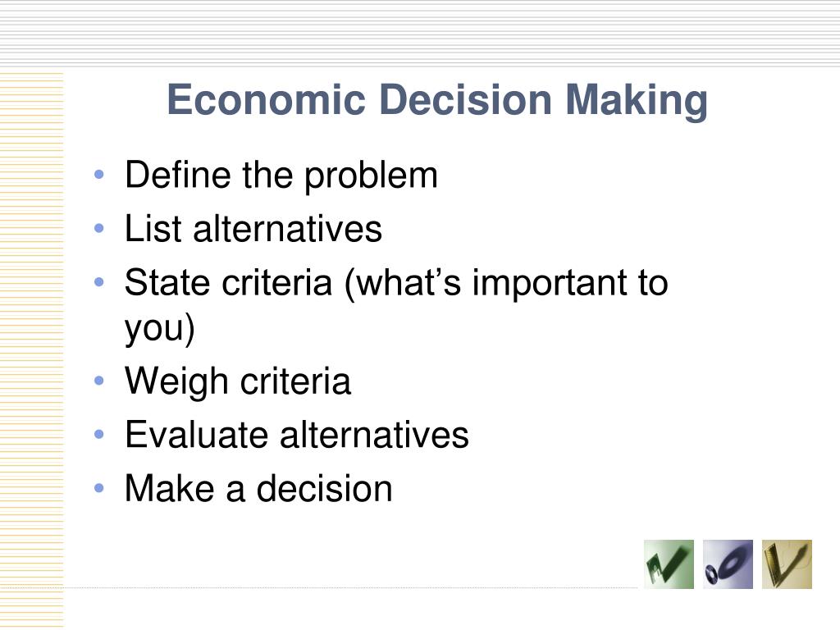840x630 pixels.
Task: Click bullet dot beside Make a decision
Action: tap(98, 488)
